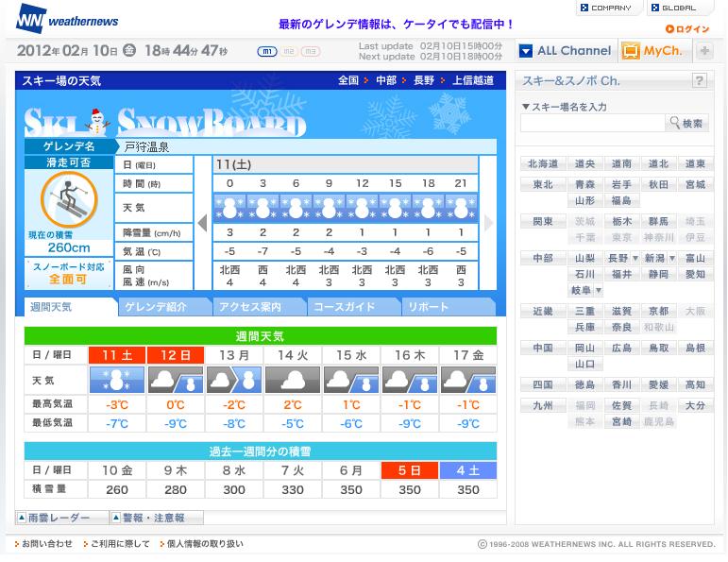728x562 pixels.
Task: Click the weathernews logo
Action: (x=67, y=20)
